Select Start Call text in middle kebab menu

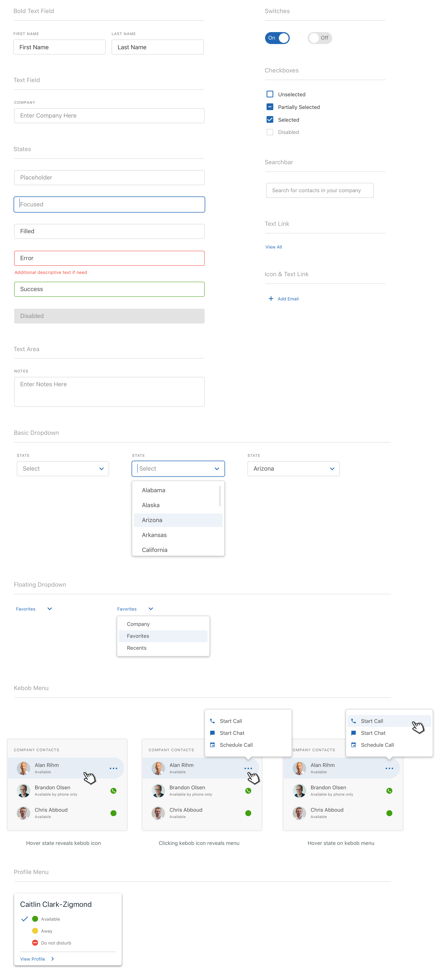[x=231, y=721]
